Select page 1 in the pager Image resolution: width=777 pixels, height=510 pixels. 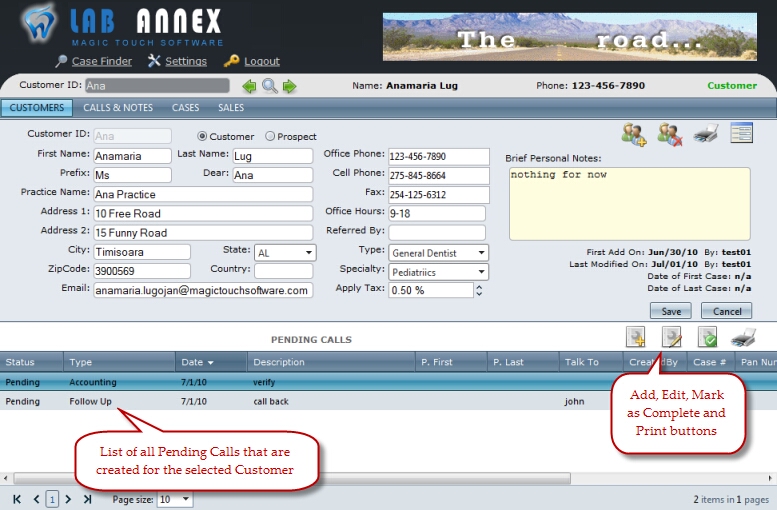coord(52,499)
